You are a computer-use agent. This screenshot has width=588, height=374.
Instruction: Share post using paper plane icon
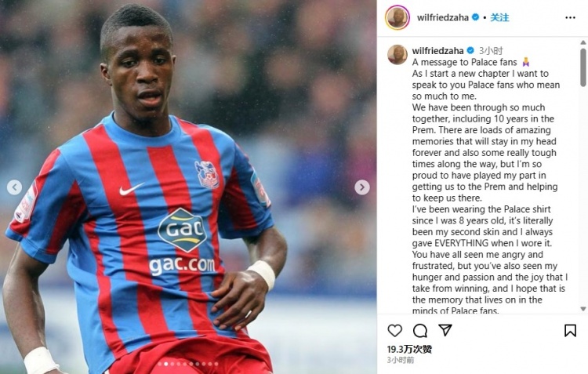(445, 330)
